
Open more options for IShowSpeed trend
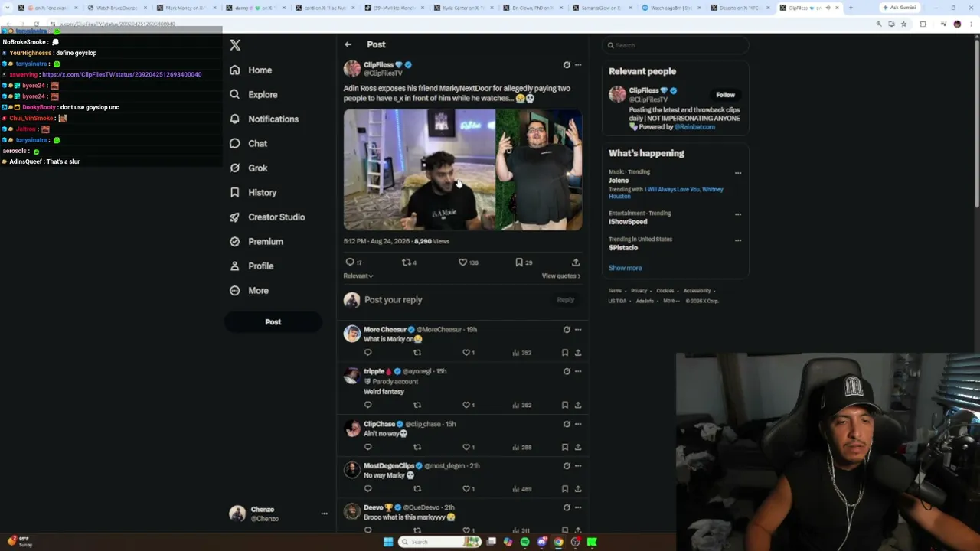pyautogui.click(x=738, y=214)
